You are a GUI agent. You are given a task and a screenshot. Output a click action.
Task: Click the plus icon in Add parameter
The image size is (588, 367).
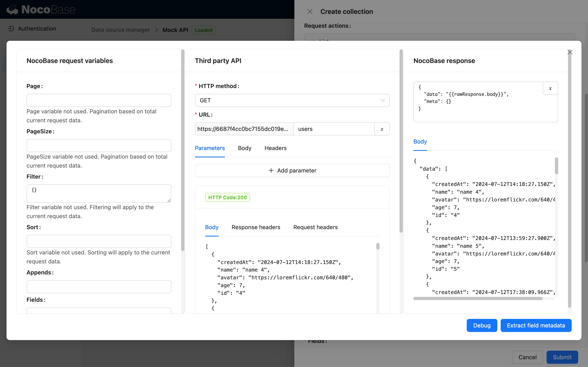(271, 170)
